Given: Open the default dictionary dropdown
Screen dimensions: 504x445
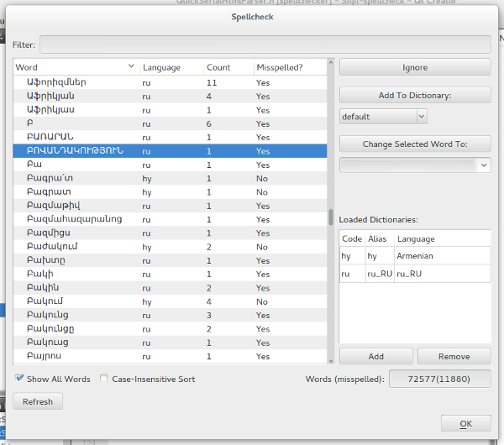Looking at the screenshot, I should click(383, 117).
